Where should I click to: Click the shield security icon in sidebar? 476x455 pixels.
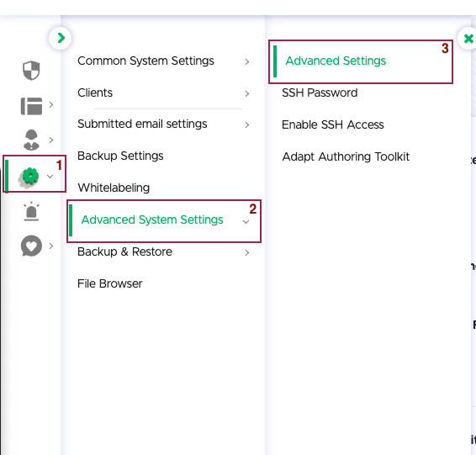pos(31,71)
